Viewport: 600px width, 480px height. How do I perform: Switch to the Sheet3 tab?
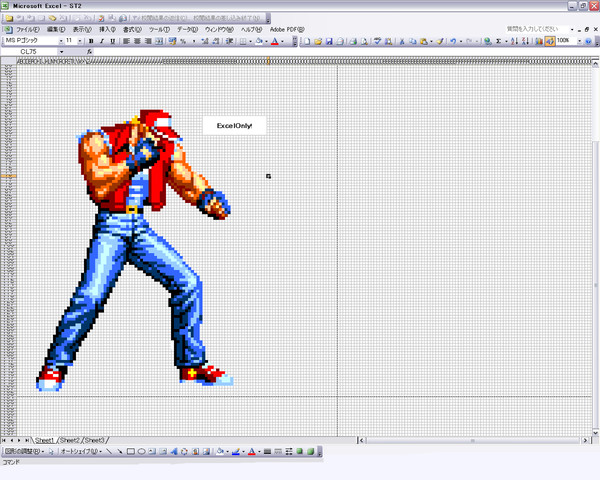point(94,440)
